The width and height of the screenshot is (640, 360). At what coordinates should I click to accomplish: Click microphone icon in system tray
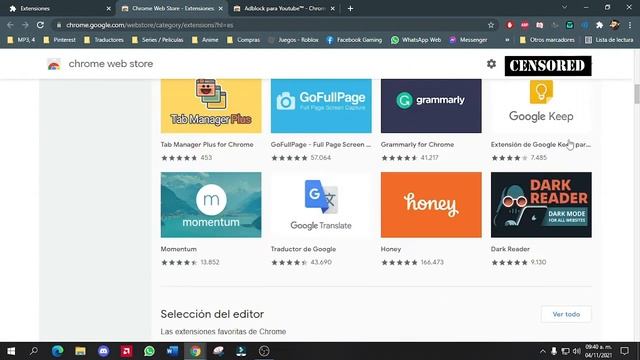pos(554,351)
